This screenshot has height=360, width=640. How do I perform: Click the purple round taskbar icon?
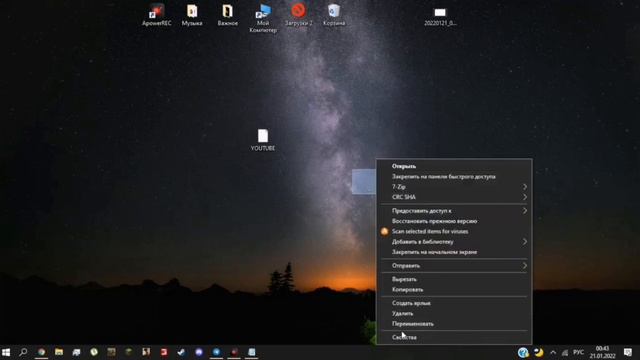(199, 352)
